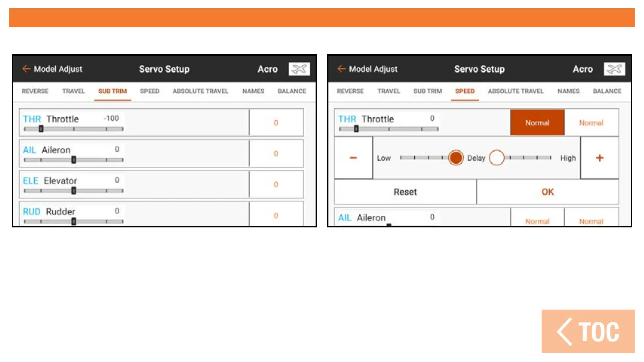Open the Elevator sub trim value box
Viewport: 644px width, 362px height.
pyautogui.click(x=276, y=184)
